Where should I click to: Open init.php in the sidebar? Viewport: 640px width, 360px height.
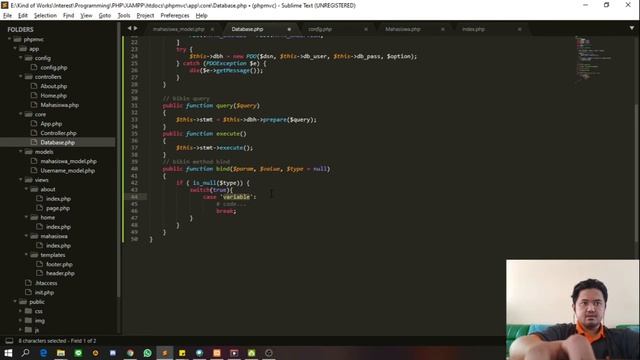pyautogui.click(x=44, y=292)
